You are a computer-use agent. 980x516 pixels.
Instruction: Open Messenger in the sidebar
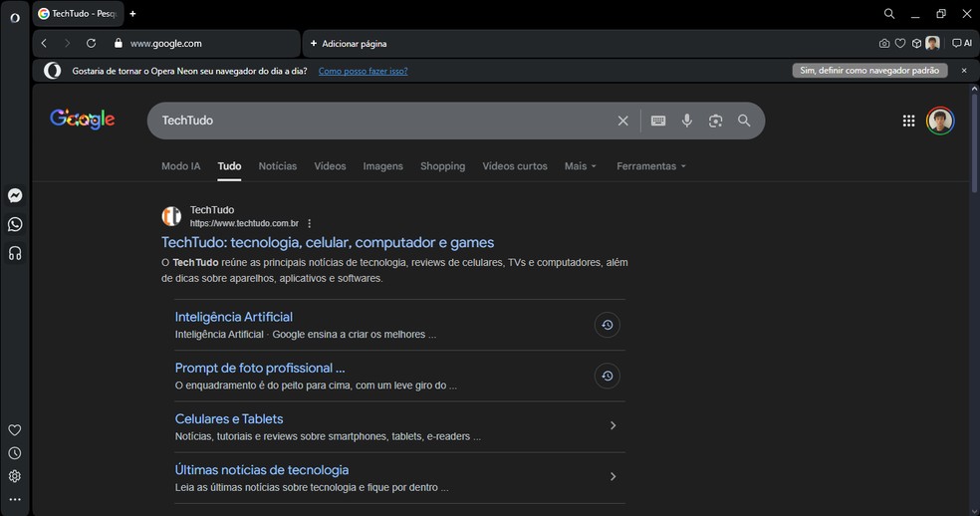[x=15, y=196]
